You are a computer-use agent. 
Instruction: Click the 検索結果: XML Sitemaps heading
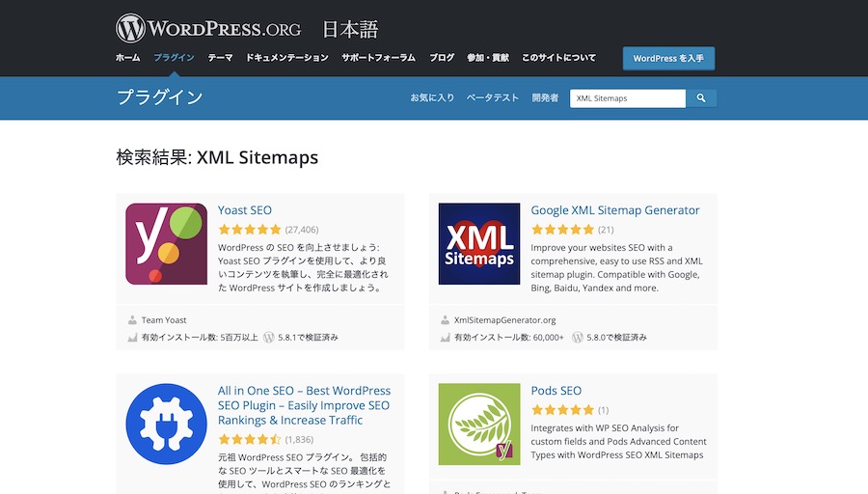coord(217,157)
